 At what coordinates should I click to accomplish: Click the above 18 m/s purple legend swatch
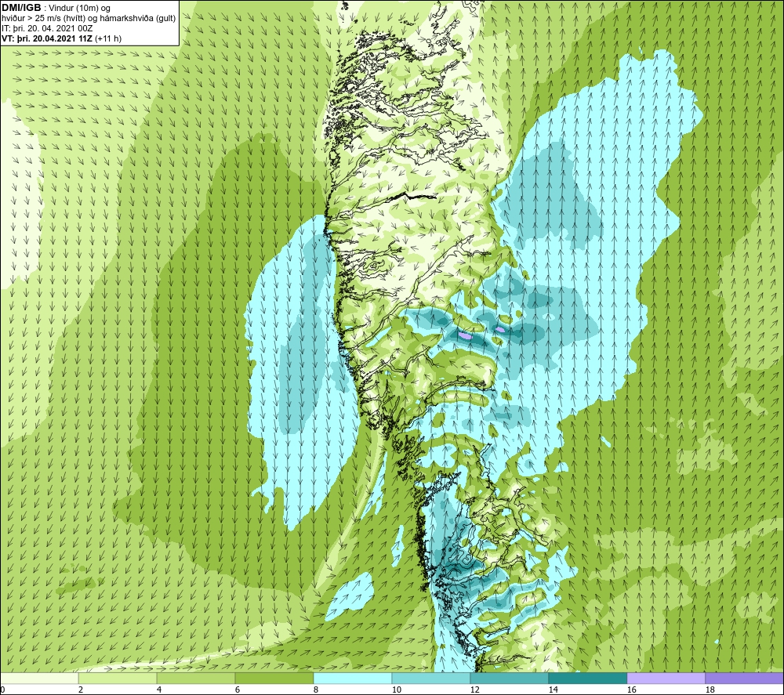[744, 678]
